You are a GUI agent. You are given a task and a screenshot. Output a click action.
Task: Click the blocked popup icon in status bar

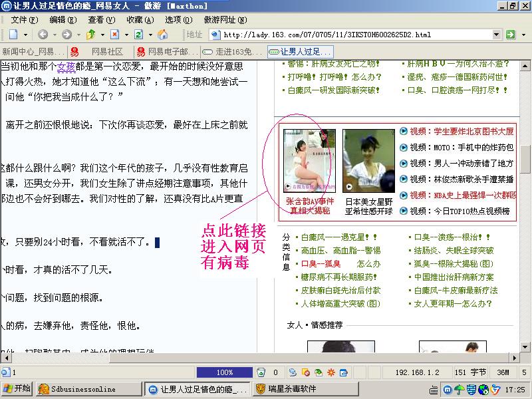point(305,372)
